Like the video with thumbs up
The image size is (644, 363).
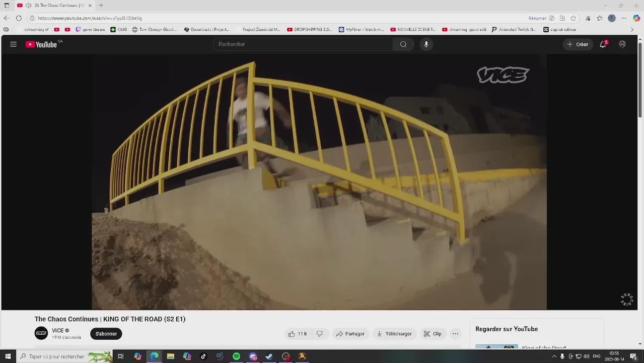pos(298,334)
